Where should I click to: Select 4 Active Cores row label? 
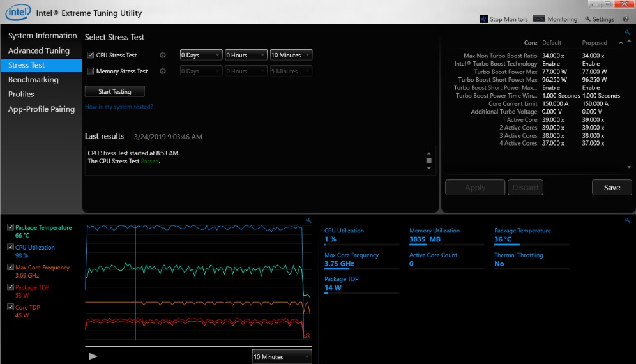click(519, 143)
